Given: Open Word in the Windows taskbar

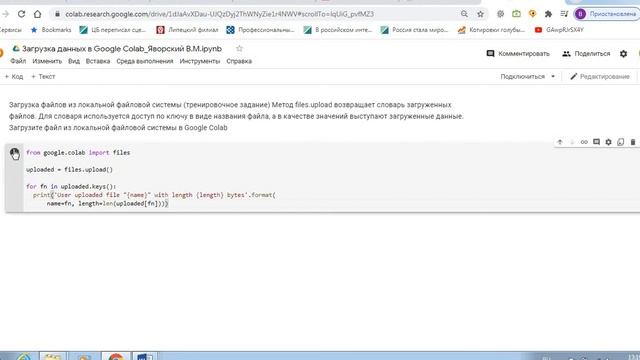Looking at the screenshot, I should tap(144, 356).
